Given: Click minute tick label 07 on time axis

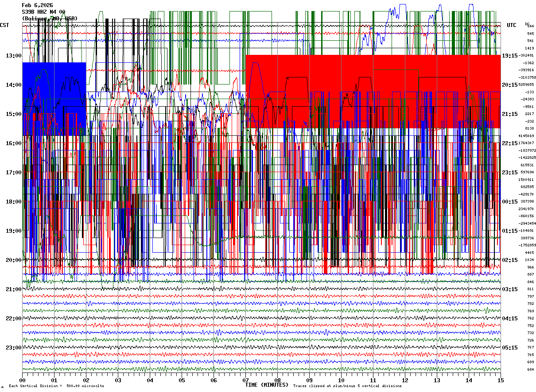Looking at the screenshot, I should pyautogui.click(x=245, y=380).
